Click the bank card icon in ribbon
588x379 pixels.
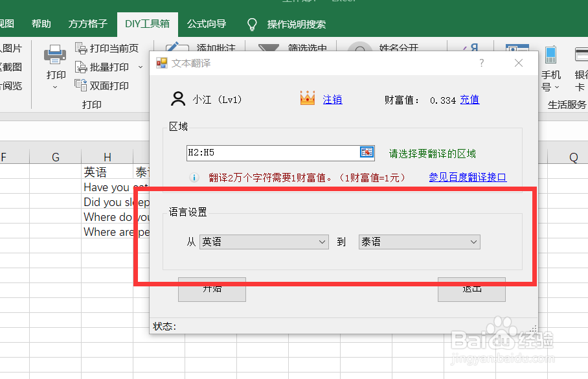pyautogui.click(x=582, y=55)
